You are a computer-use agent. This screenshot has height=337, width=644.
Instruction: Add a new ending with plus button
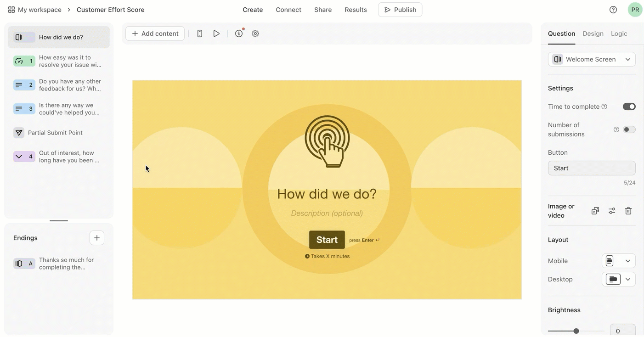(x=97, y=238)
